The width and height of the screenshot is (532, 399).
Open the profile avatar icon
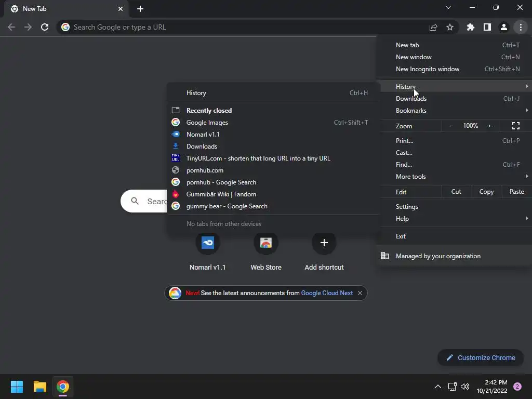point(504,27)
